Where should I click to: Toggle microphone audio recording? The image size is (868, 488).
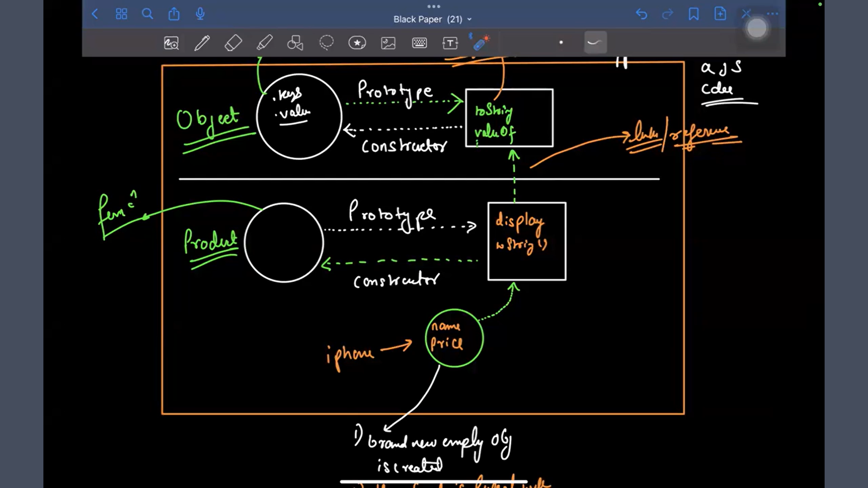pyautogui.click(x=200, y=14)
